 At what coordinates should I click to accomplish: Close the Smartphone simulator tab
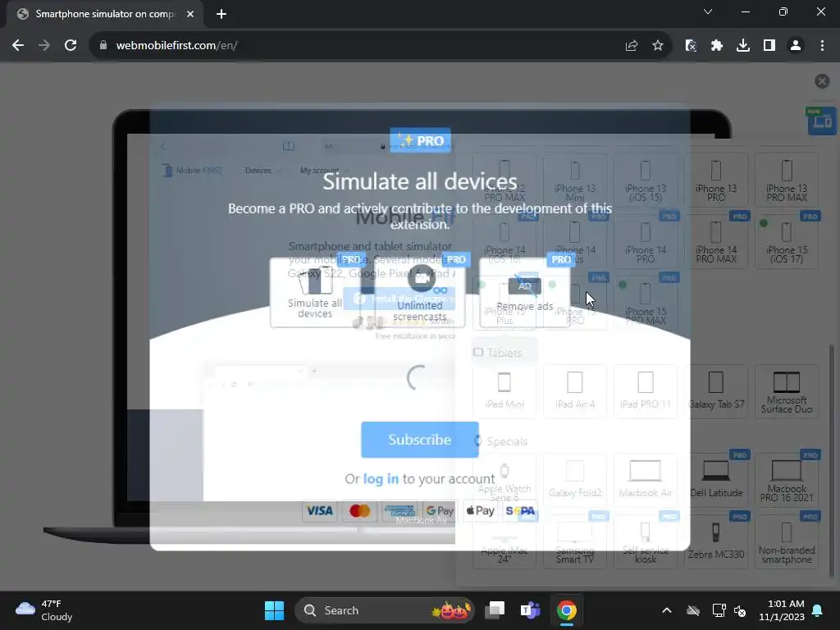(190, 14)
